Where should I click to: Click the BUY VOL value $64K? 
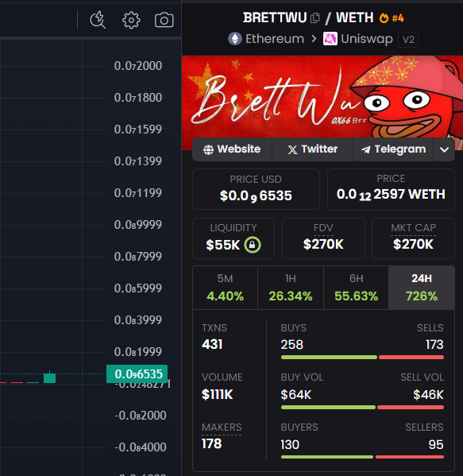click(296, 395)
